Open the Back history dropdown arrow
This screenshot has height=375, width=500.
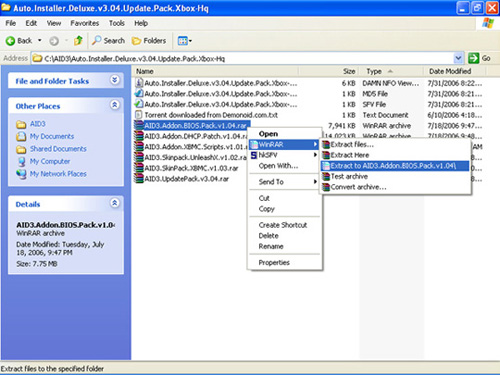pyautogui.click(x=40, y=41)
